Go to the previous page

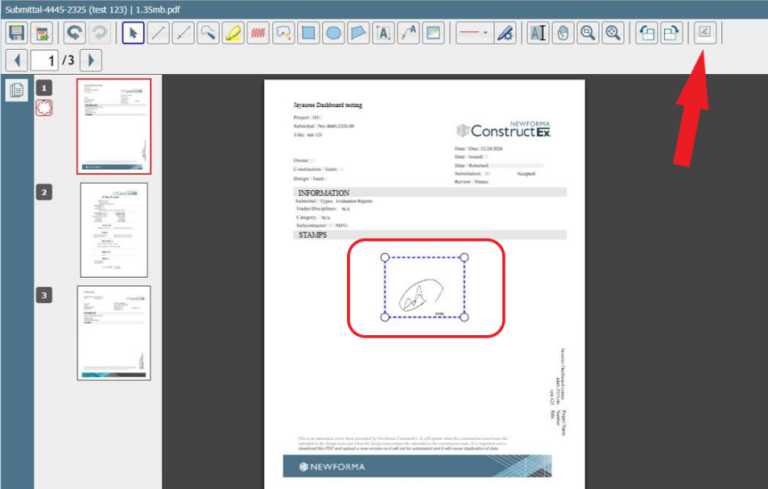point(17,60)
